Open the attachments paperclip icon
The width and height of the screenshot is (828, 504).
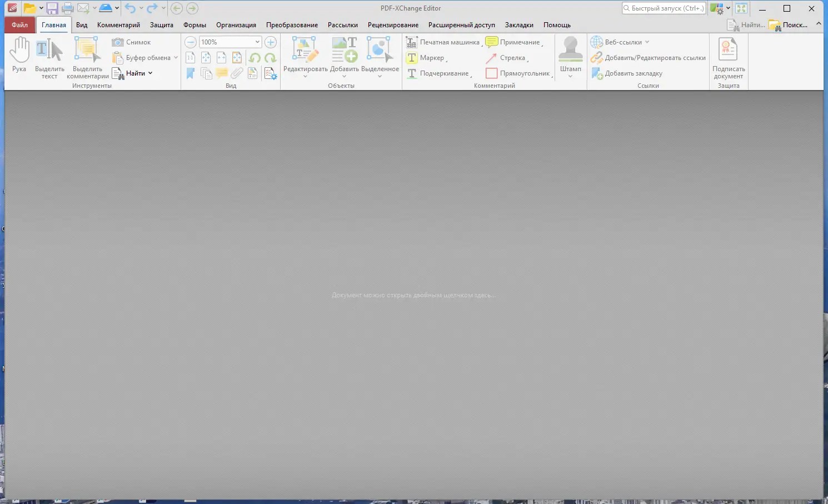[237, 73]
